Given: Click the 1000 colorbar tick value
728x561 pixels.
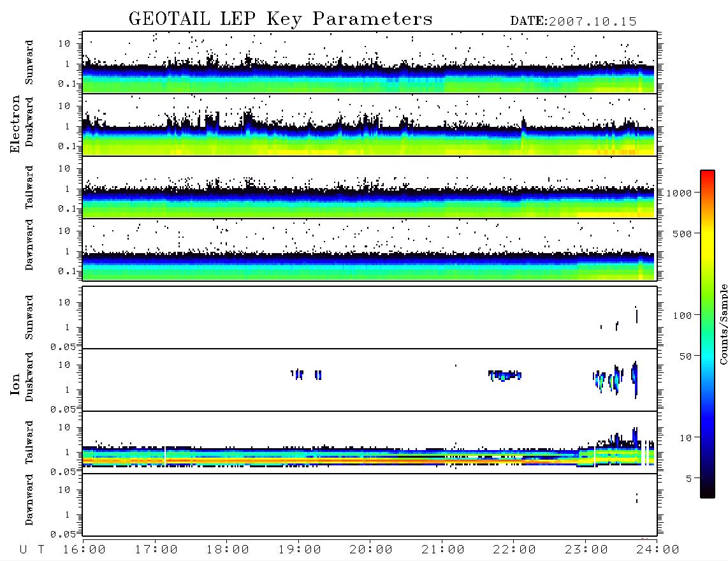Looking at the screenshot, I should coord(679,193).
